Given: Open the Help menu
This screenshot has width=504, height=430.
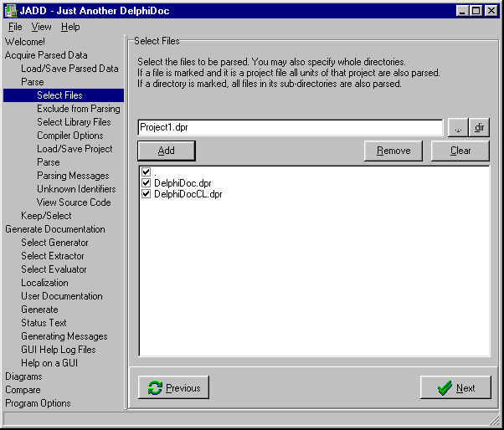Looking at the screenshot, I should tap(70, 27).
